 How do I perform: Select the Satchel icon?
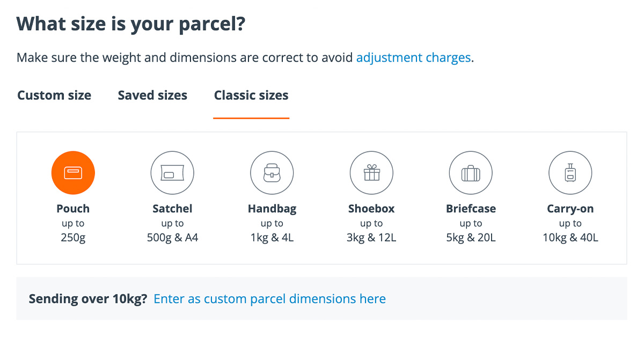pos(172,172)
